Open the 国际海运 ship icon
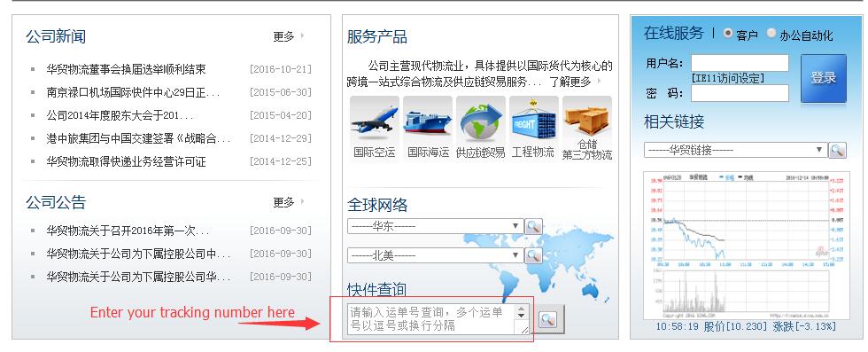The height and width of the screenshot is (352, 868). [427, 121]
